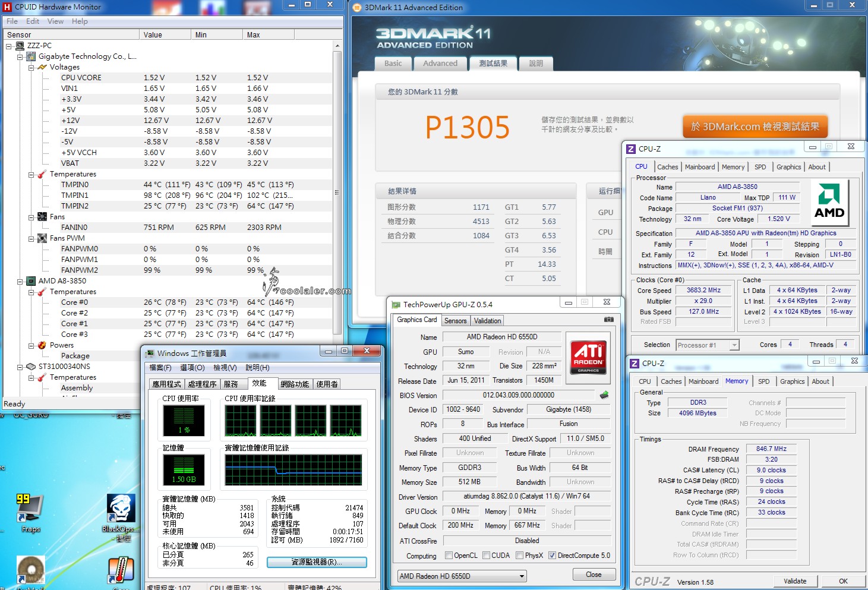Open the disc-shaped desktop shortcut icon
Screen dimensions: 868x590
click(x=31, y=570)
